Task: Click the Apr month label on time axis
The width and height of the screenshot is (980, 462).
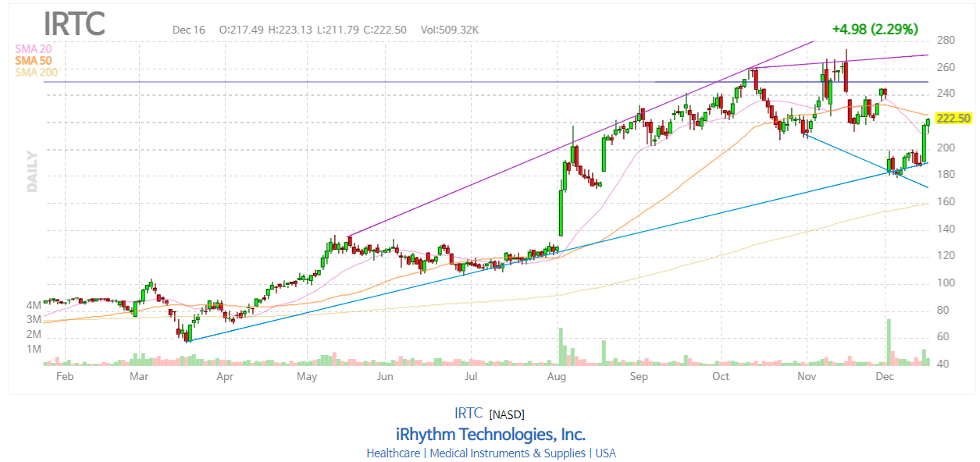Action: click(x=226, y=377)
